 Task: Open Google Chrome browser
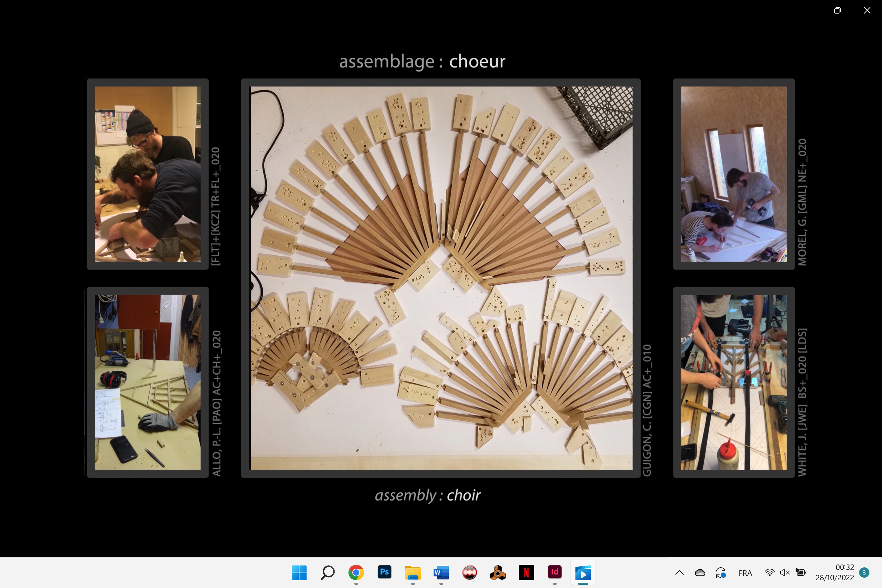pos(356,573)
